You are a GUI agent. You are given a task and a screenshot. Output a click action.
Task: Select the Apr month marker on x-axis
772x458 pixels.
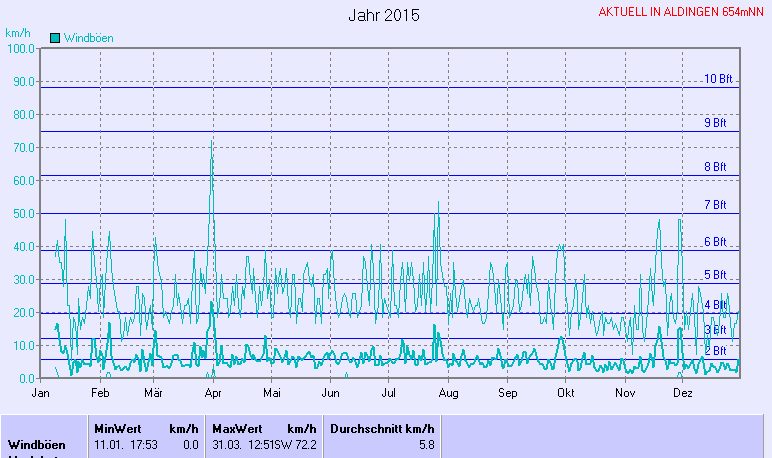[212, 394]
